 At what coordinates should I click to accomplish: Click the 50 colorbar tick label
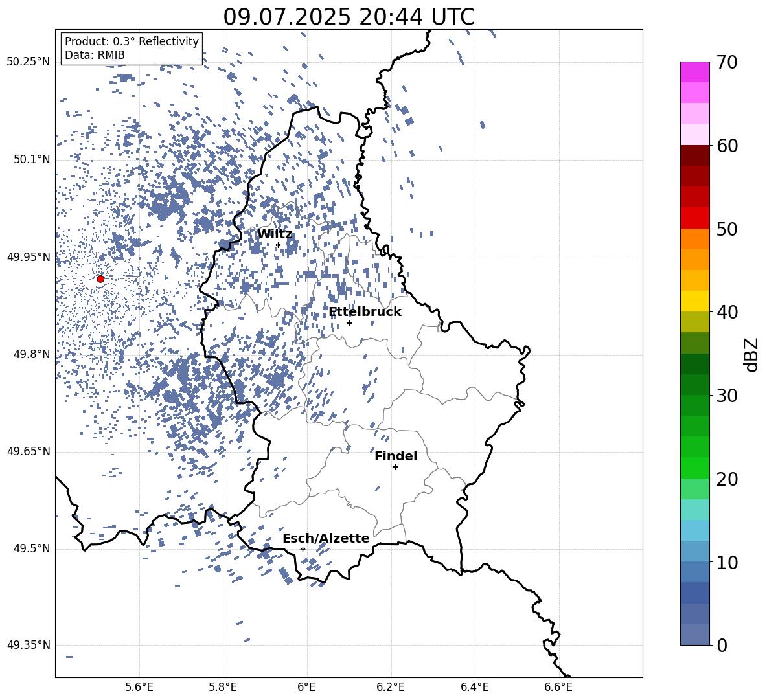click(727, 229)
